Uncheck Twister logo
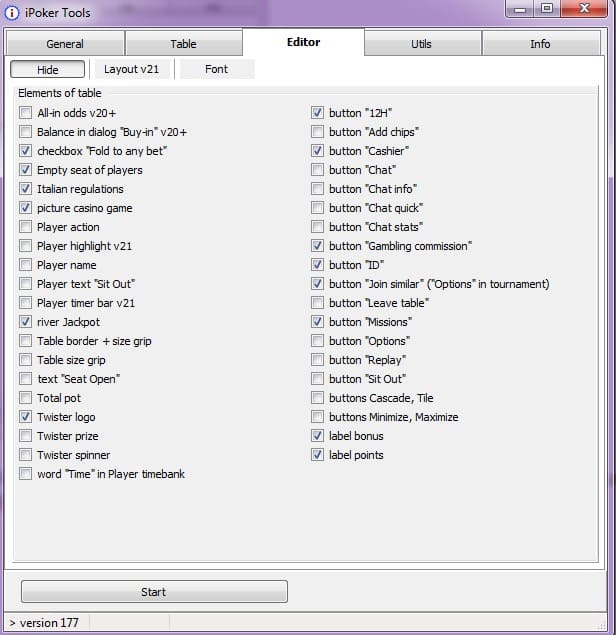 click(26, 417)
